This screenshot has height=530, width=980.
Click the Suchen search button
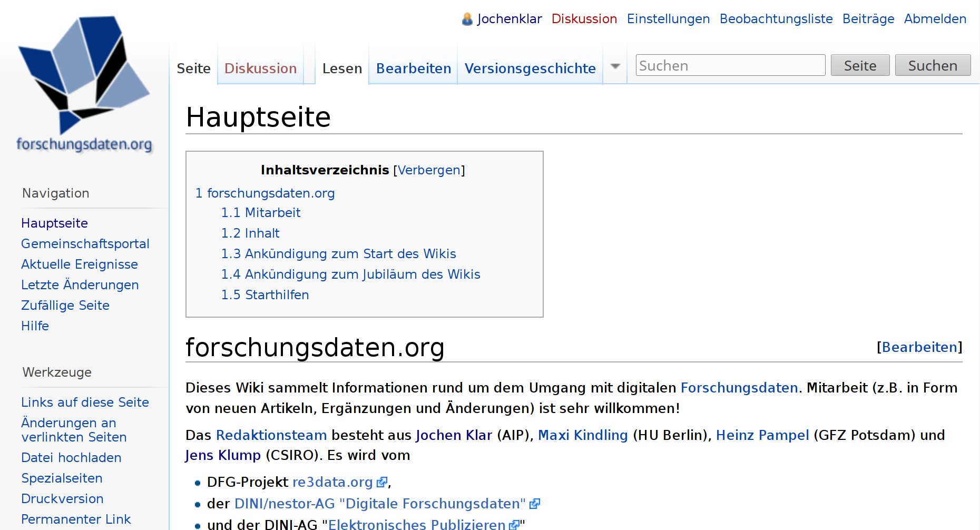[933, 65]
